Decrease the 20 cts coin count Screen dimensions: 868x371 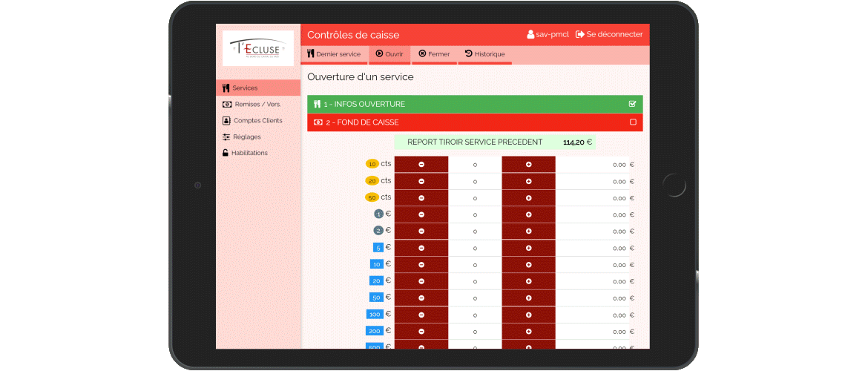click(421, 181)
